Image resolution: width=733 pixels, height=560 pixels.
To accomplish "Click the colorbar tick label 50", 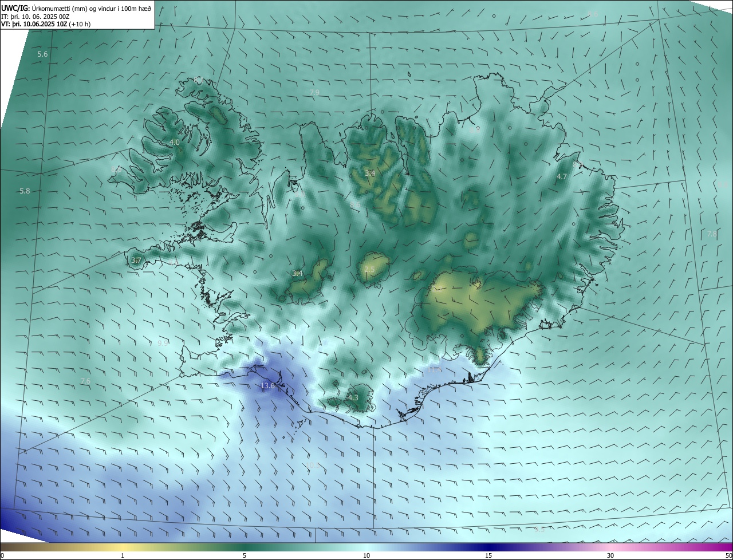I will tap(728, 555).
